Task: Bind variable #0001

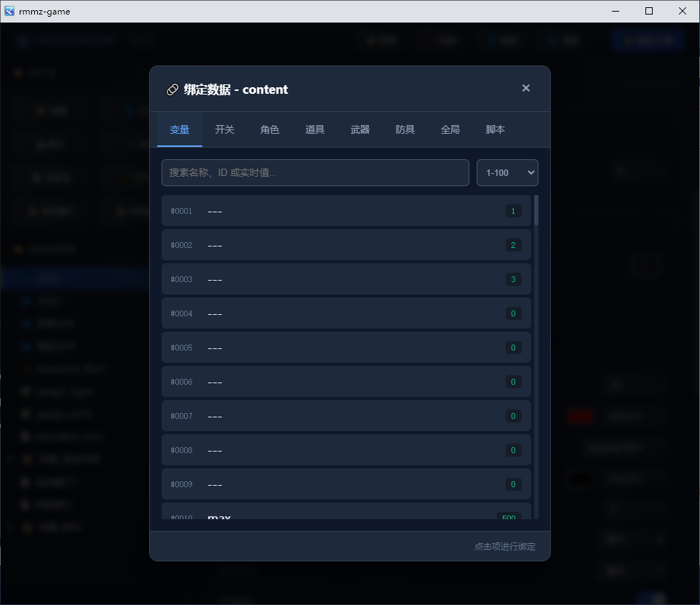Action: [x=346, y=211]
